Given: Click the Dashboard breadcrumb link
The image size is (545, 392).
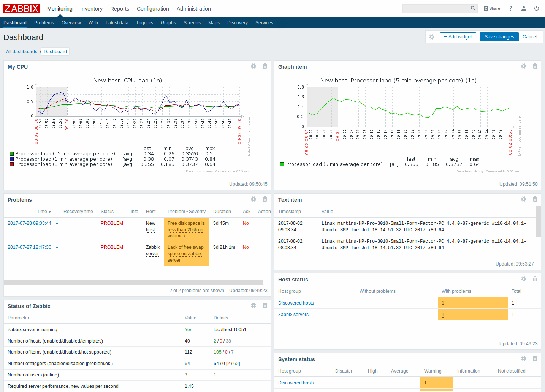Looking at the screenshot, I should point(55,52).
